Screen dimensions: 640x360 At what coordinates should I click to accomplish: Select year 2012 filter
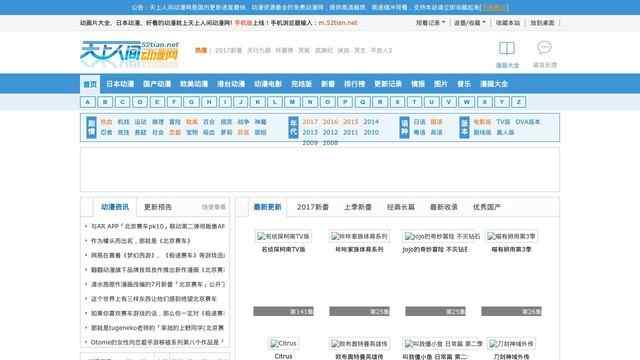(x=330, y=133)
